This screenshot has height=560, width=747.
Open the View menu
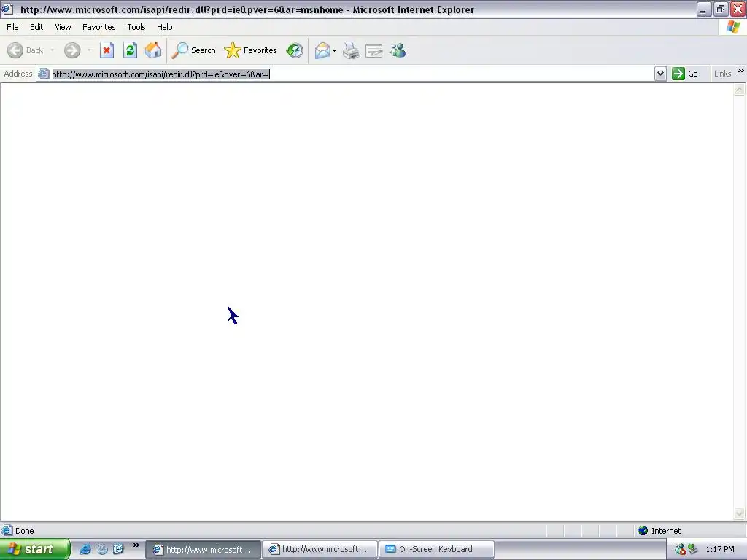63,27
